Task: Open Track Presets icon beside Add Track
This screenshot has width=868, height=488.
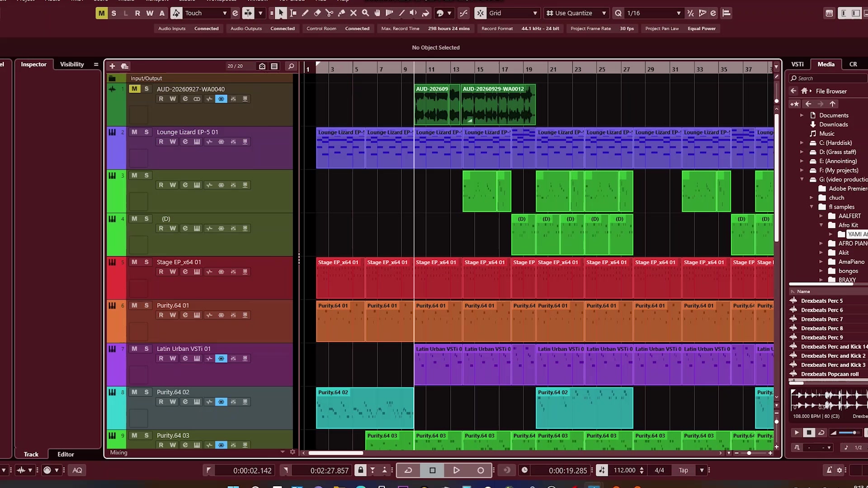Action: click(x=125, y=66)
